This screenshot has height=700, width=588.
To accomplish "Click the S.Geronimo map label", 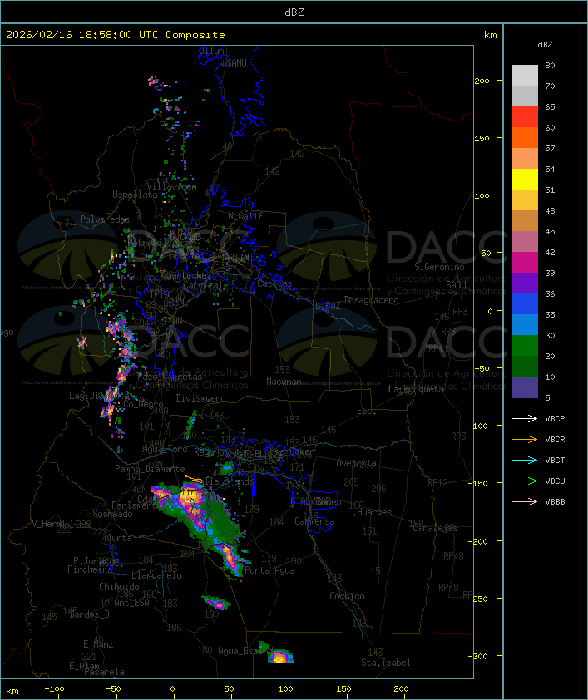I will pos(439,267).
